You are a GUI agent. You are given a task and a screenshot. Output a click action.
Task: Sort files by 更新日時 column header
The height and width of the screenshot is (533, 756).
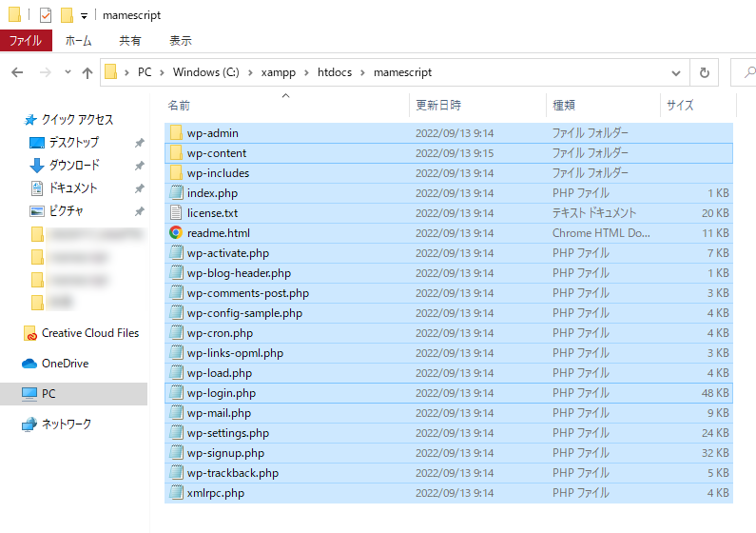tap(438, 105)
